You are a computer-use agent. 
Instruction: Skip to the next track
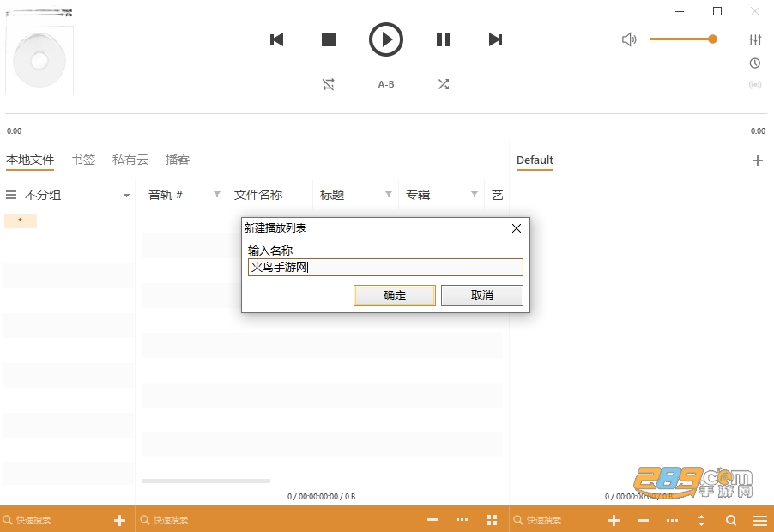[x=495, y=39]
